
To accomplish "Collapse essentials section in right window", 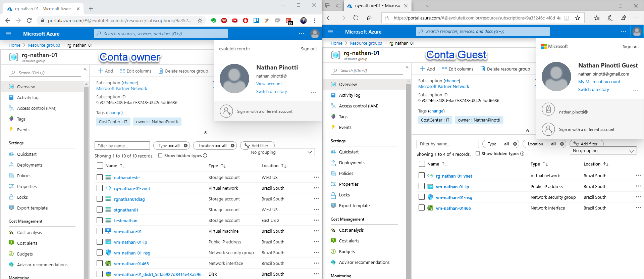I will click(528, 130).
